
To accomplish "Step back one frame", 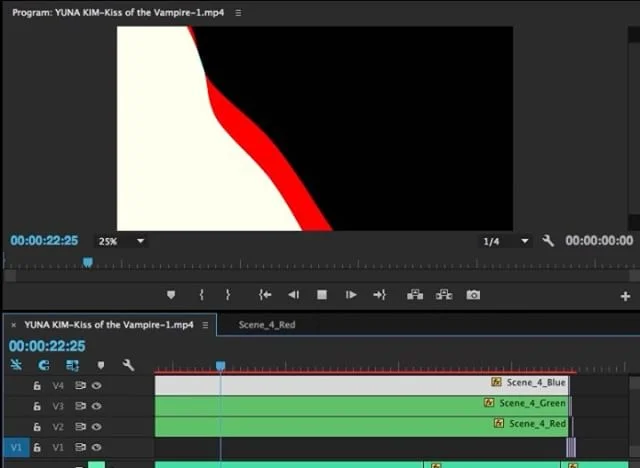I will (293, 295).
